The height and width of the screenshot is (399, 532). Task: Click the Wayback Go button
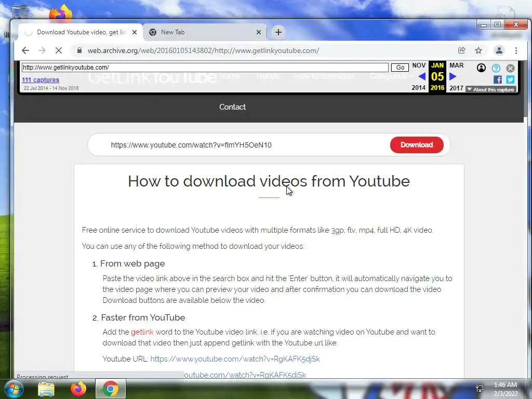click(400, 68)
